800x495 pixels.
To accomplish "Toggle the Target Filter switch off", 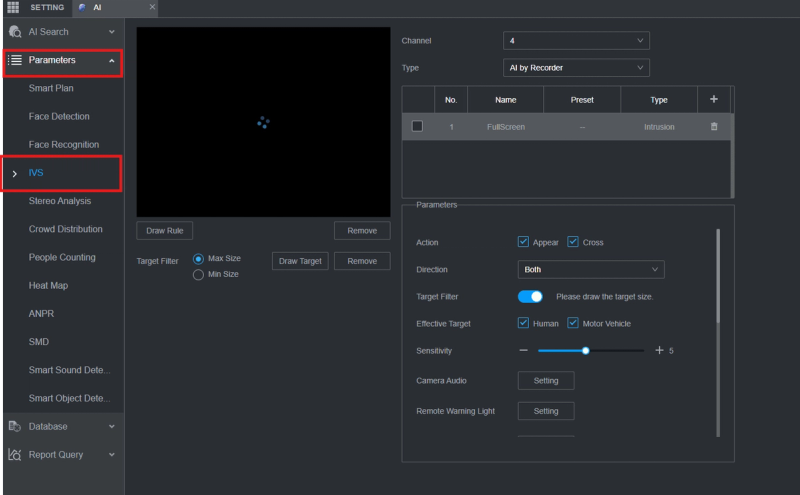I will 530,296.
